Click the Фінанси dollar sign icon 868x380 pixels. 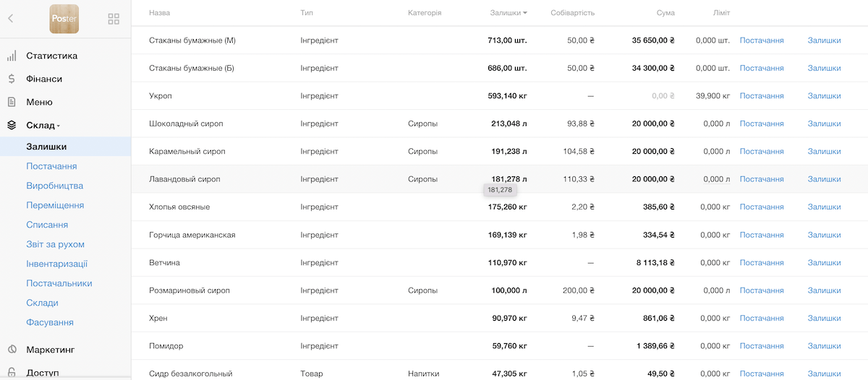click(x=12, y=79)
